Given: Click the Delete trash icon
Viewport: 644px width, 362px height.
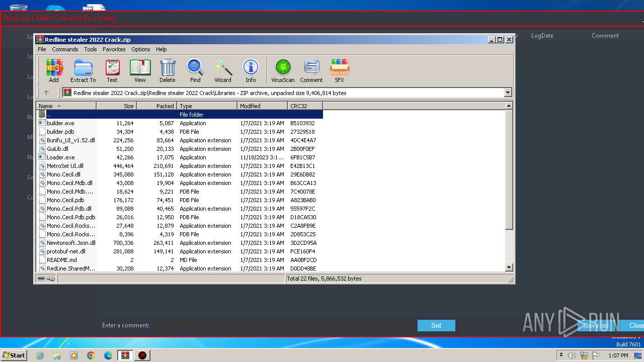Looking at the screenshot, I should (168, 70).
